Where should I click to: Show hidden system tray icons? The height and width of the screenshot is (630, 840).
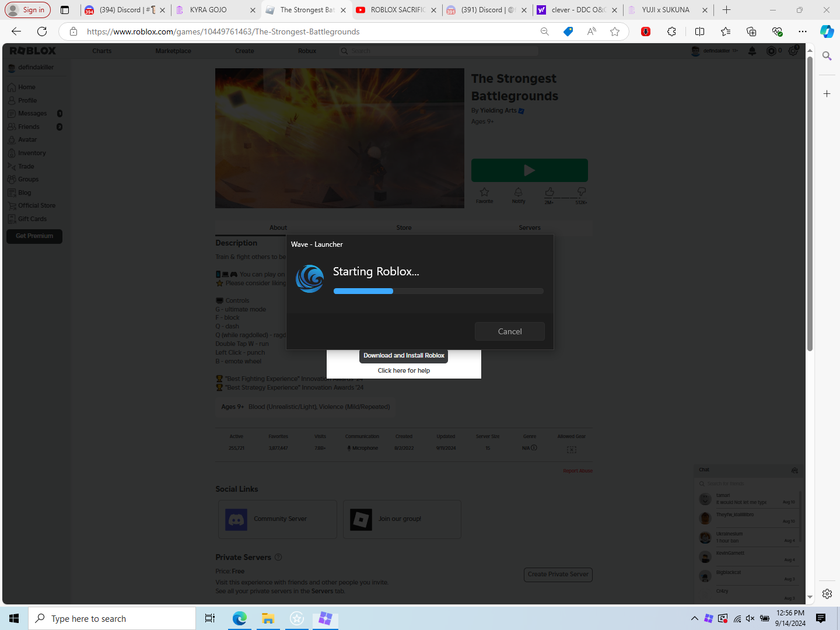tap(694, 618)
